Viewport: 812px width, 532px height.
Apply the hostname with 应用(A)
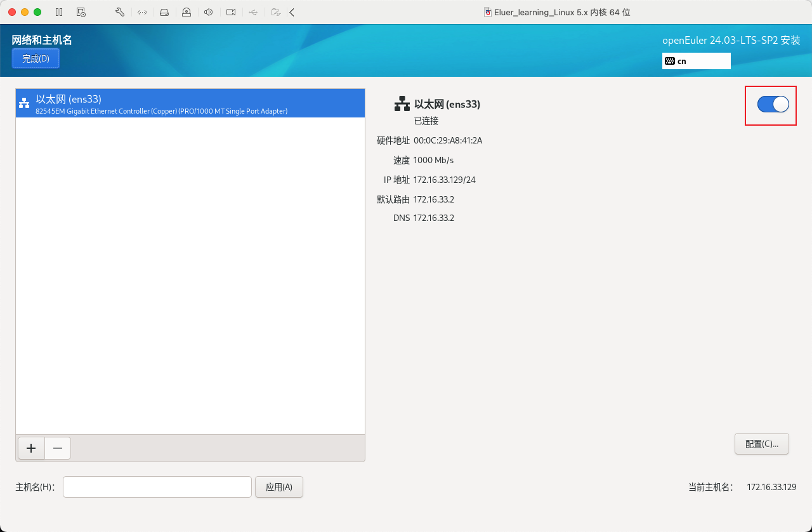[278, 487]
